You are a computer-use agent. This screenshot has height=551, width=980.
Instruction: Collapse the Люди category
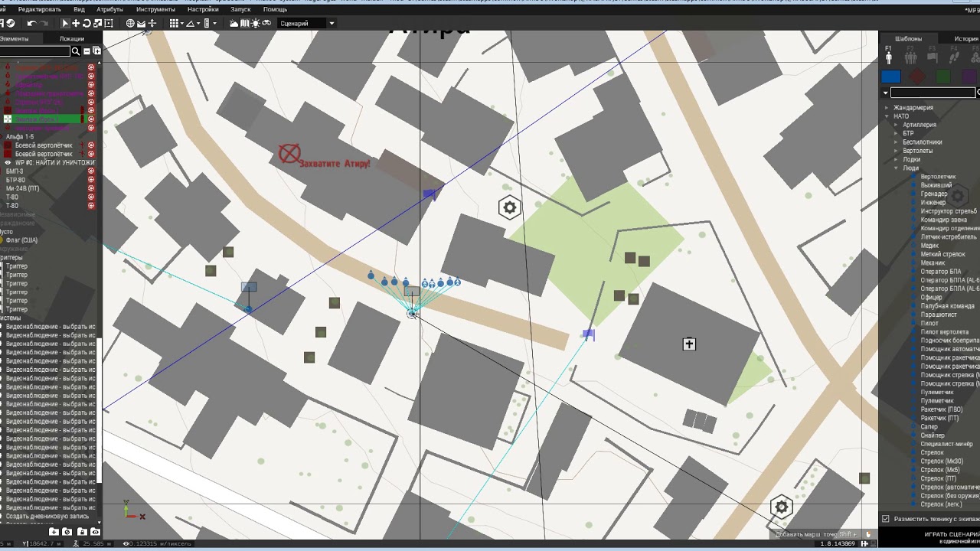pos(897,168)
